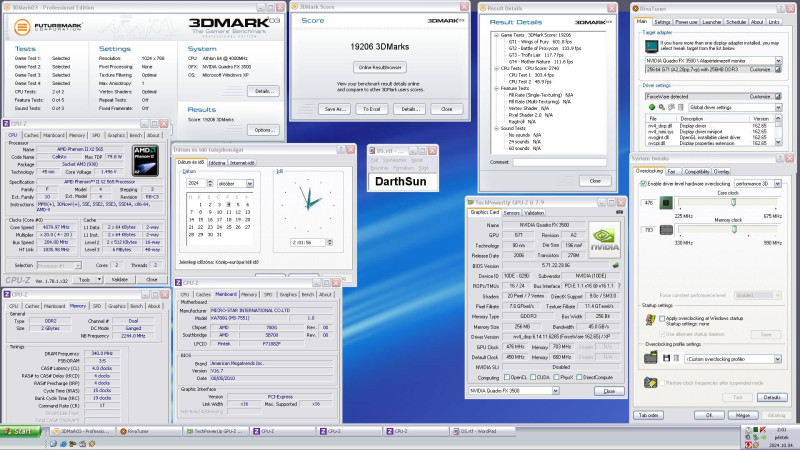Viewport: 800px width, 450px height.
Task: Click the trash icon in RivaTuner driver settings
Action: pyautogui.click(x=680, y=107)
